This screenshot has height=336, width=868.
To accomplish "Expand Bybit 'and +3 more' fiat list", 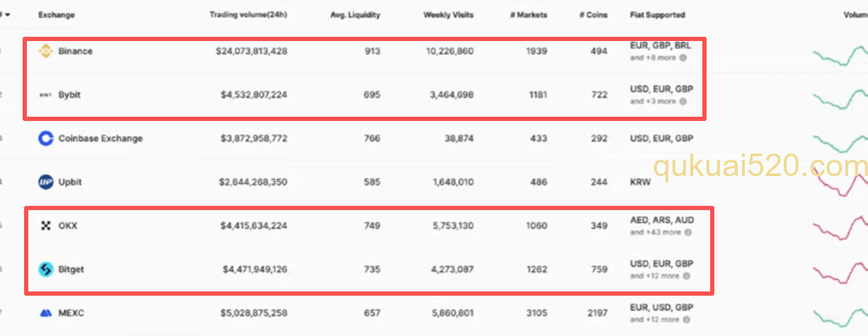I will (x=653, y=101).
